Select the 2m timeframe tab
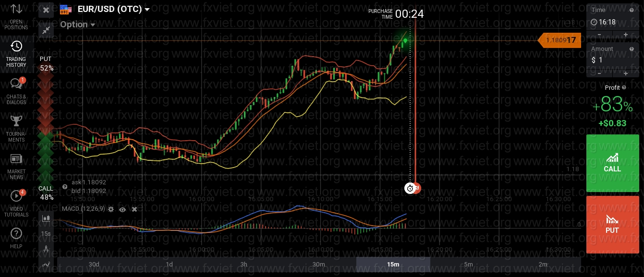The width and height of the screenshot is (644, 277). click(x=543, y=265)
